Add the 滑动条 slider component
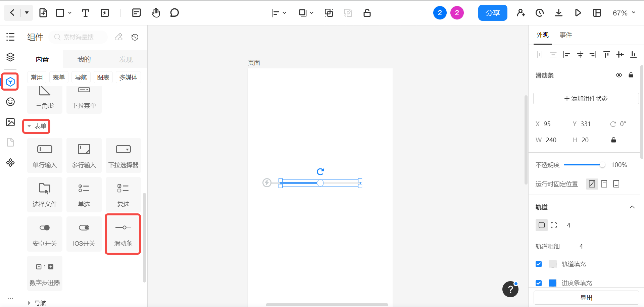 123,234
